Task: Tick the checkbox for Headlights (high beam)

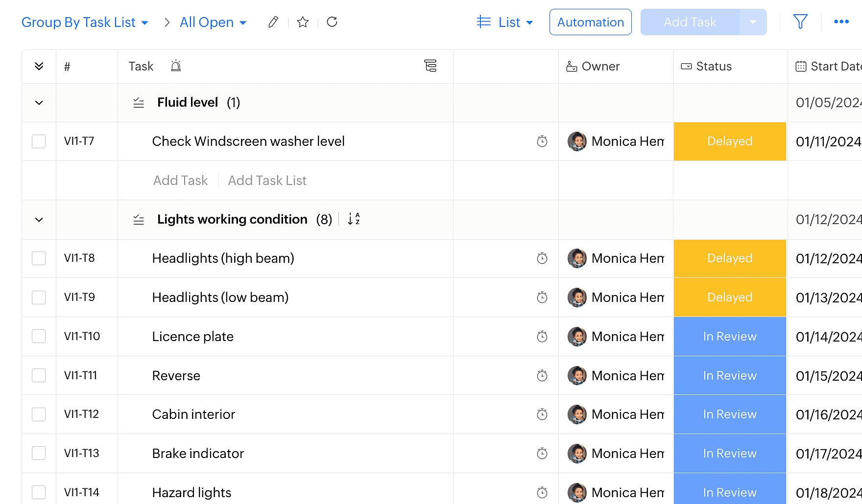Action: tap(39, 258)
